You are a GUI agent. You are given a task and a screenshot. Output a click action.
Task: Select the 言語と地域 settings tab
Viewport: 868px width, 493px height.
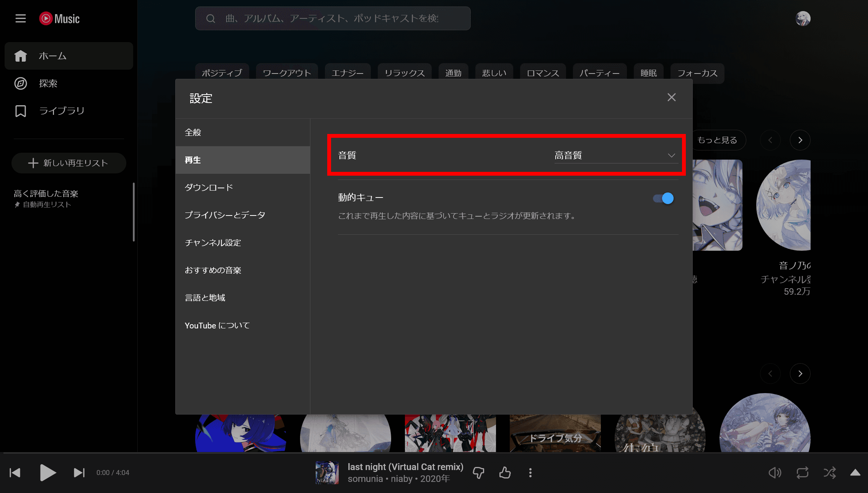[x=243, y=298]
